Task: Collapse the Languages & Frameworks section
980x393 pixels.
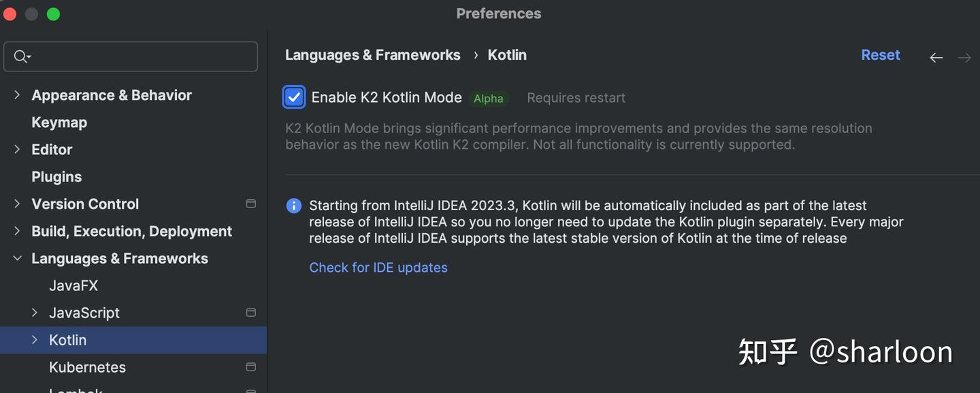Action: 17,258
